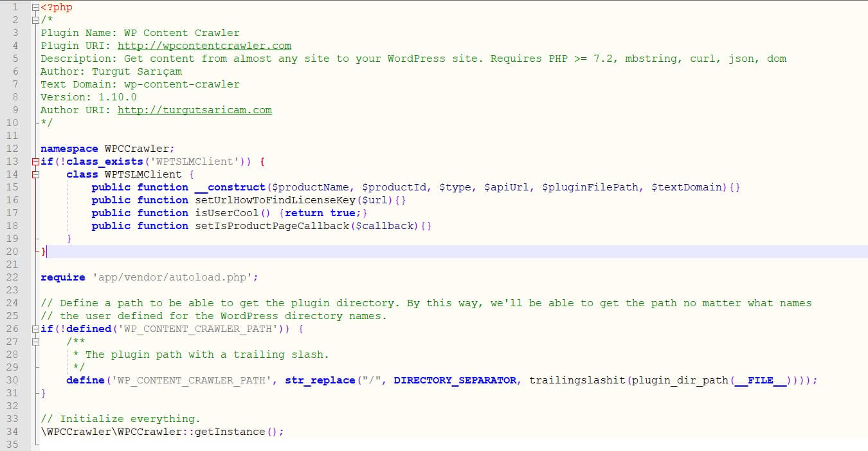868x451 pixels.
Task: Click 'getInstance' on line 34
Action: (230, 432)
